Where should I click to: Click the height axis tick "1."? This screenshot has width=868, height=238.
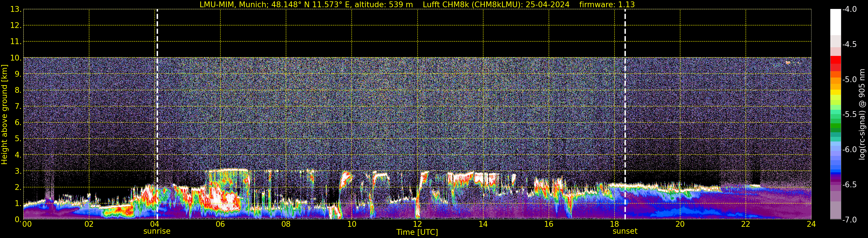[x=18, y=203]
